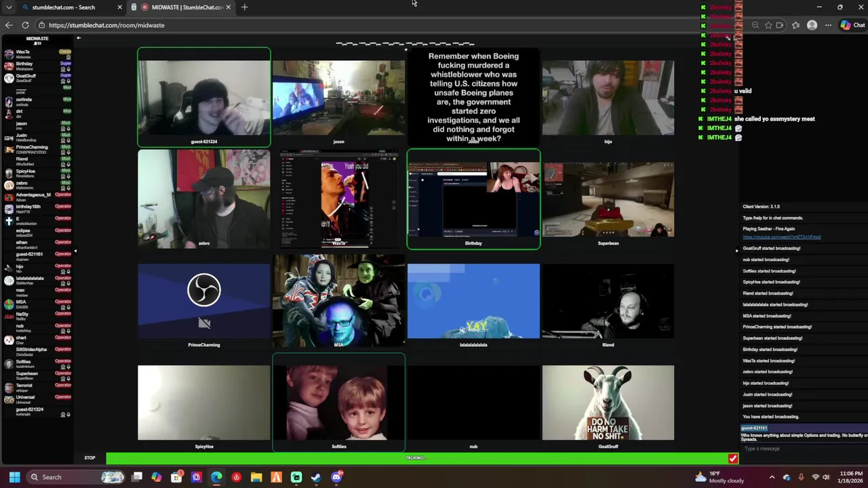Collapse the user list with the arrow

point(79,38)
